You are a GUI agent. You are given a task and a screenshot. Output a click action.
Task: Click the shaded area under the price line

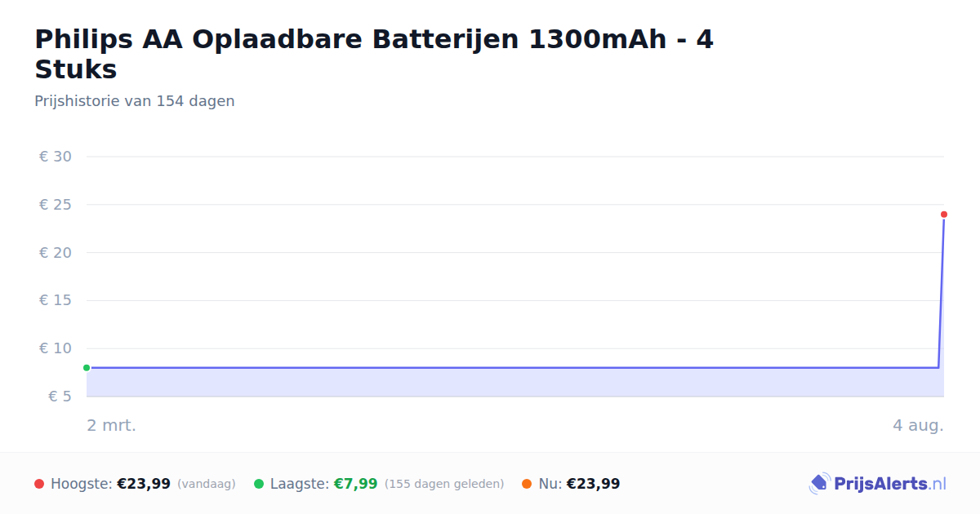(x=514, y=382)
